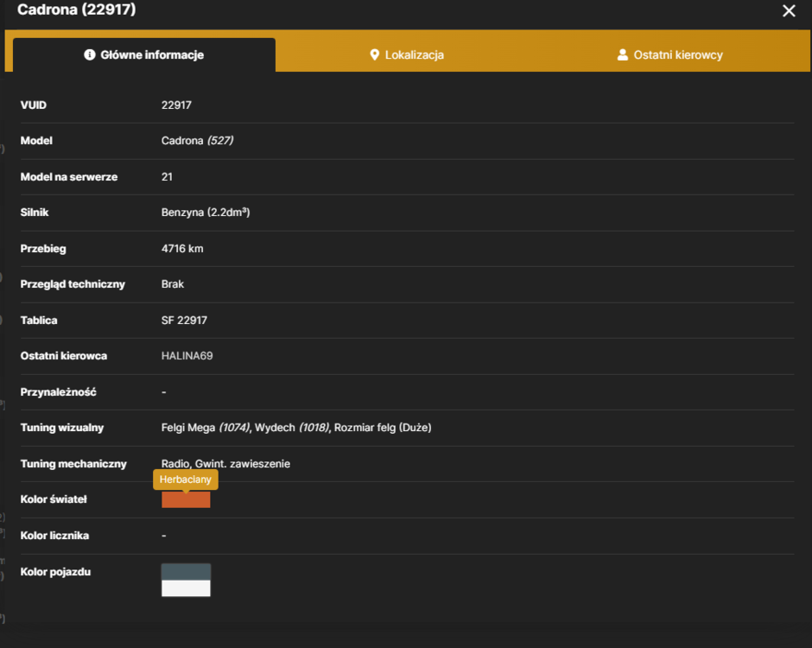Select the plate value SF 22917
The image size is (812, 648).
[184, 321]
